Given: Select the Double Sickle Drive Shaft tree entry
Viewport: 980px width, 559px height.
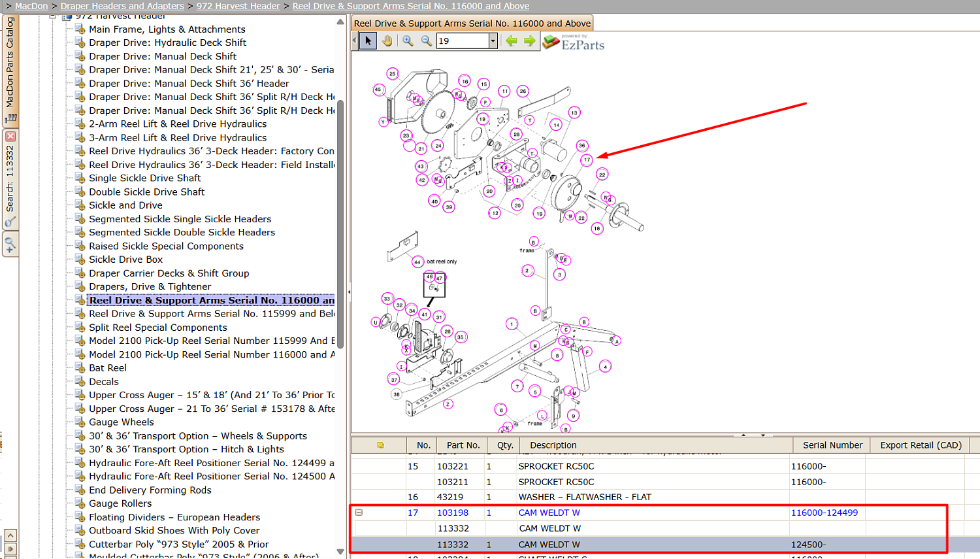Looking at the screenshot, I should point(147,192).
